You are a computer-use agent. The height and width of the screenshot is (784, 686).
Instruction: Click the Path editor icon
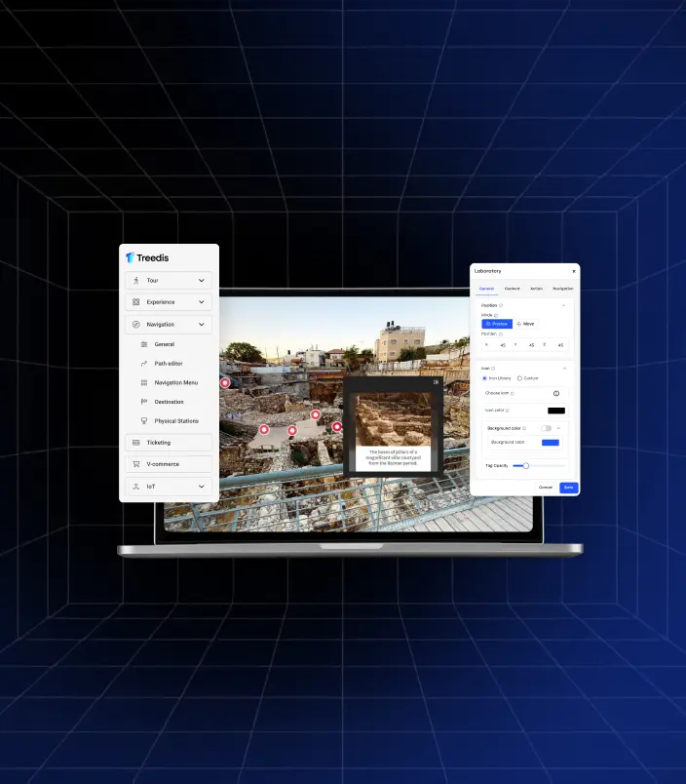(144, 364)
